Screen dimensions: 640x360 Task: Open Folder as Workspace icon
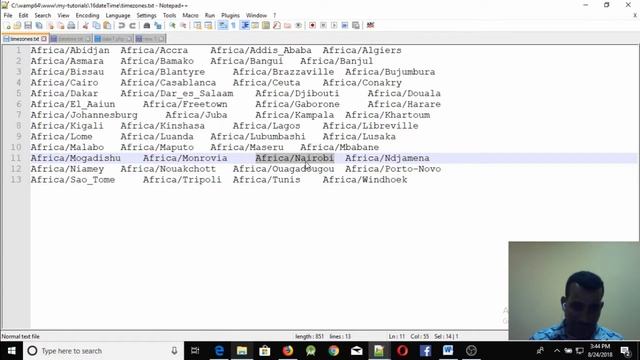(x=287, y=26)
